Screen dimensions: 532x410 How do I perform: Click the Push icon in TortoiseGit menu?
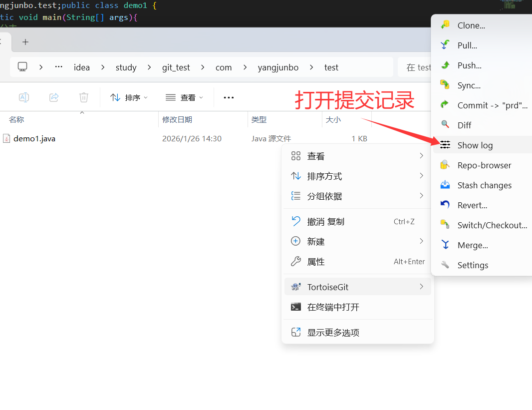point(445,65)
